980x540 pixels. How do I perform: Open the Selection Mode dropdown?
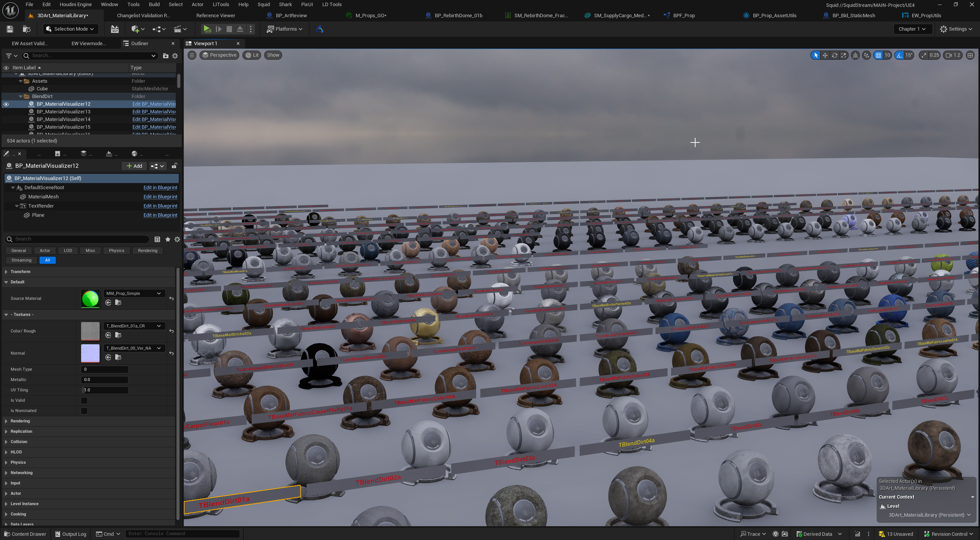(x=70, y=29)
